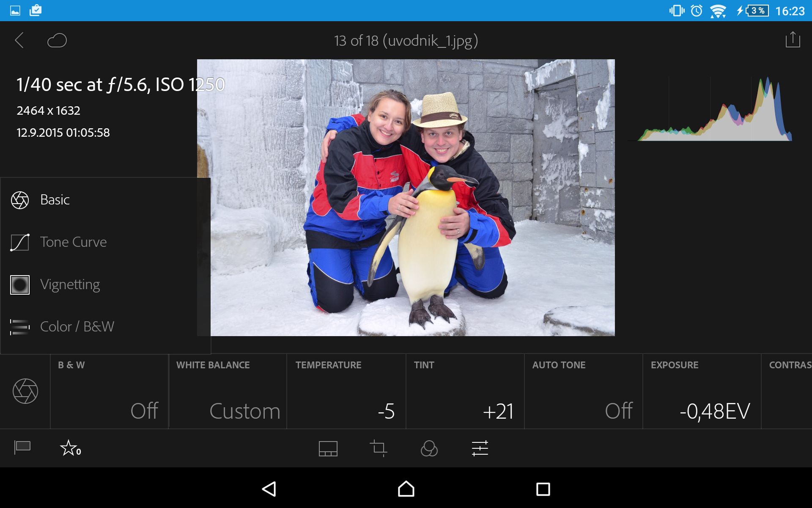The height and width of the screenshot is (508, 812).
Task: Toggle the B & W tile
Action: coord(109,392)
